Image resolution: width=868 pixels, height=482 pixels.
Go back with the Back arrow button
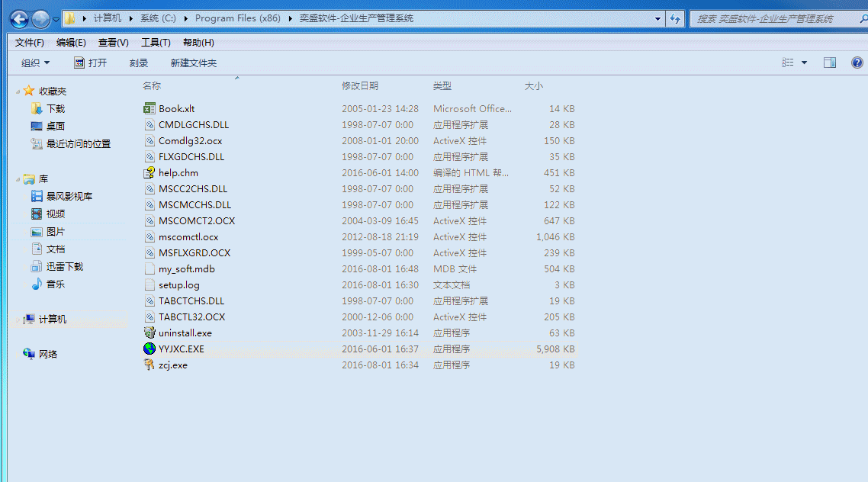[x=19, y=19]
